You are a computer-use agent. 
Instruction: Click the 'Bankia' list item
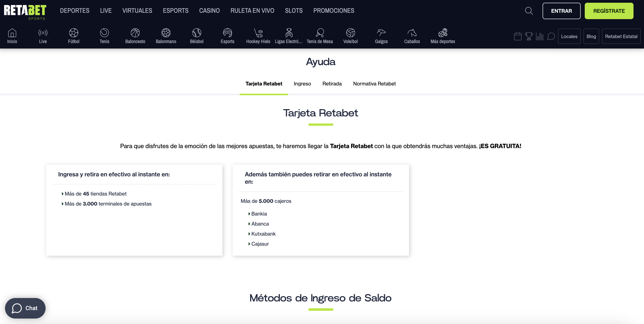(x=259, y=214)
